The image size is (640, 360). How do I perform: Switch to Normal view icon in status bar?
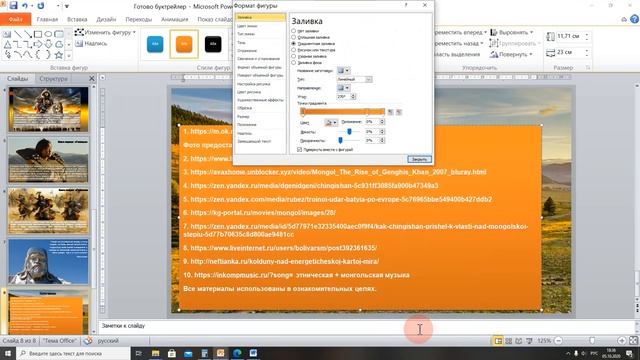click(498, 340)
